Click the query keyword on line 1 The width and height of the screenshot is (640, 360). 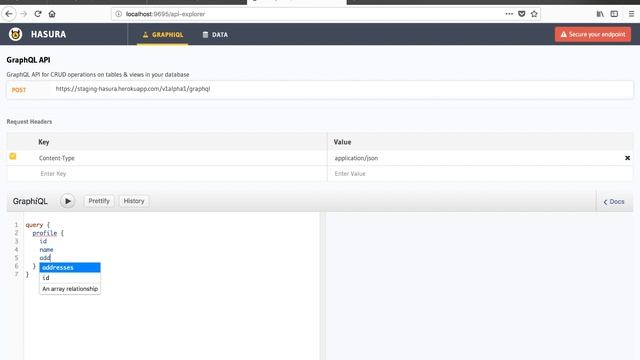[34, 225]
